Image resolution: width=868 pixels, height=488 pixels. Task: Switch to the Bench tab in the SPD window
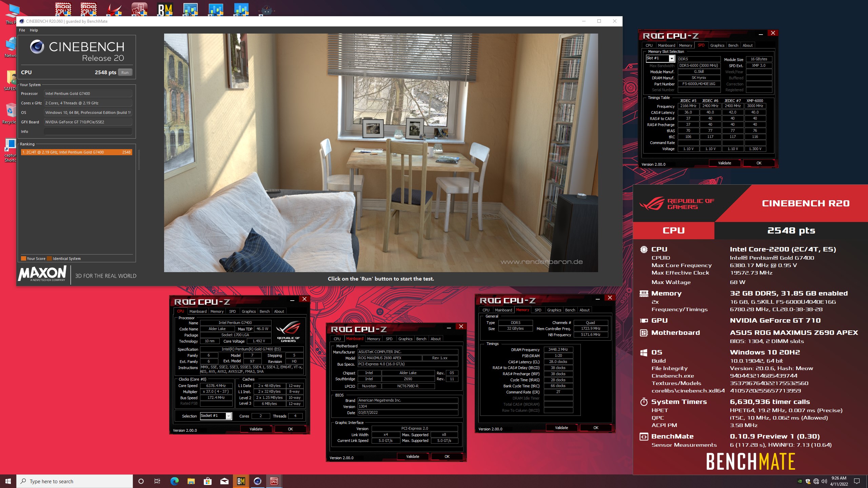pyautogui.click(x=733, y=45)
